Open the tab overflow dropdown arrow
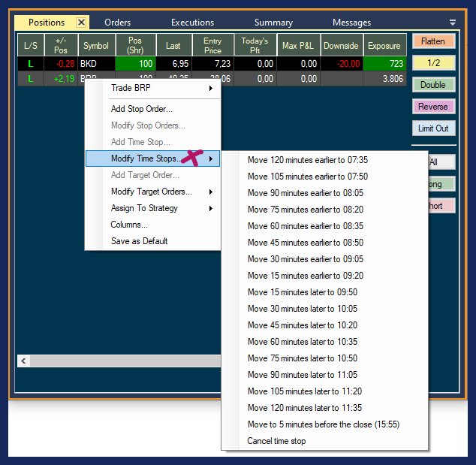Image resolution: width=476 pixels, height=465 pixels. pyautogui.click(x=453, y=23)
